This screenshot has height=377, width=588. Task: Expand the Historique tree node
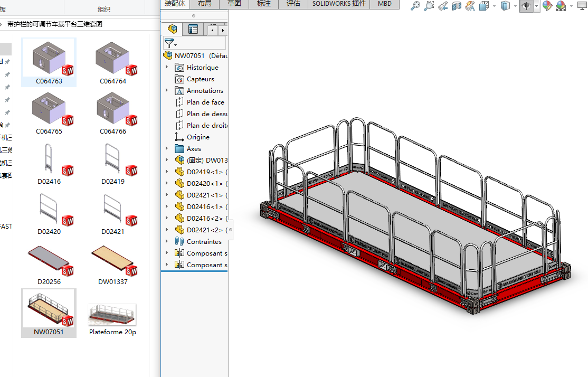coord(167,68)
